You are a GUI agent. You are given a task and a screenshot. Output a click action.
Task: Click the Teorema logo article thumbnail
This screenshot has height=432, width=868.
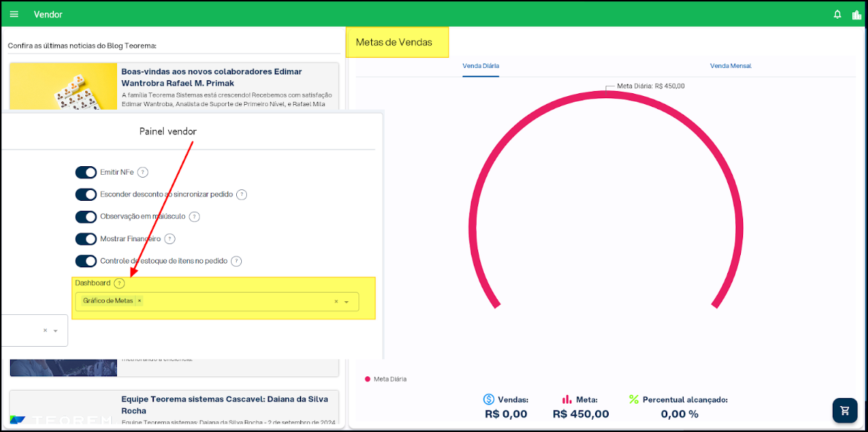[x=64, y=409]
